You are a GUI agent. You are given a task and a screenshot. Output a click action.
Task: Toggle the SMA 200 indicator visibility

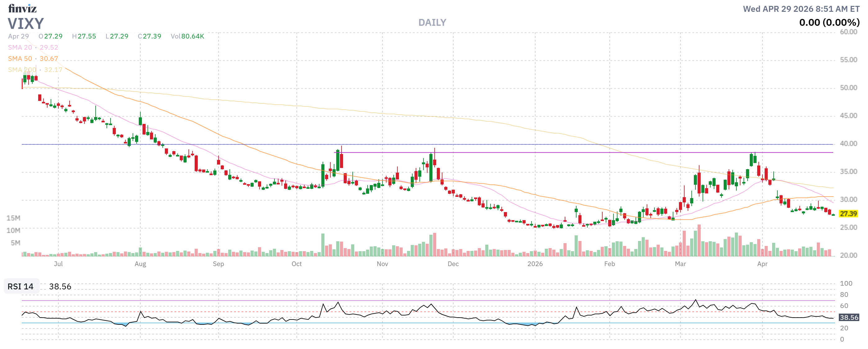(x=22, y=70)
